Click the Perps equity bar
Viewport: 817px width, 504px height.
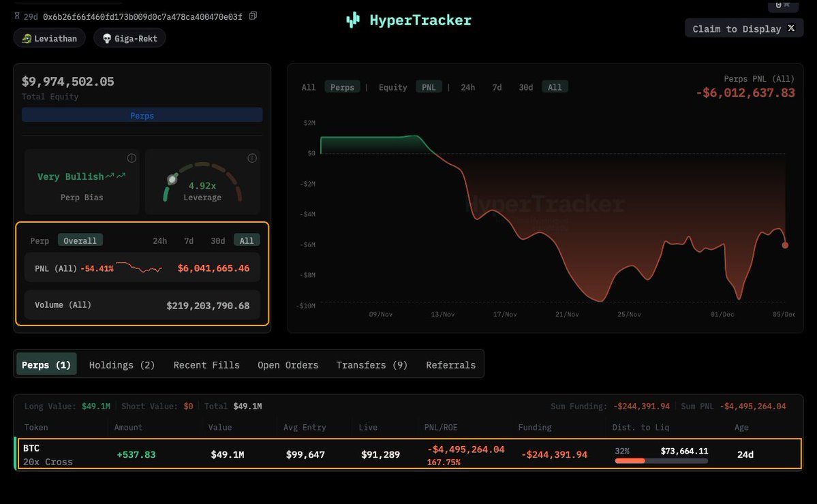click(x=142, y=115)
